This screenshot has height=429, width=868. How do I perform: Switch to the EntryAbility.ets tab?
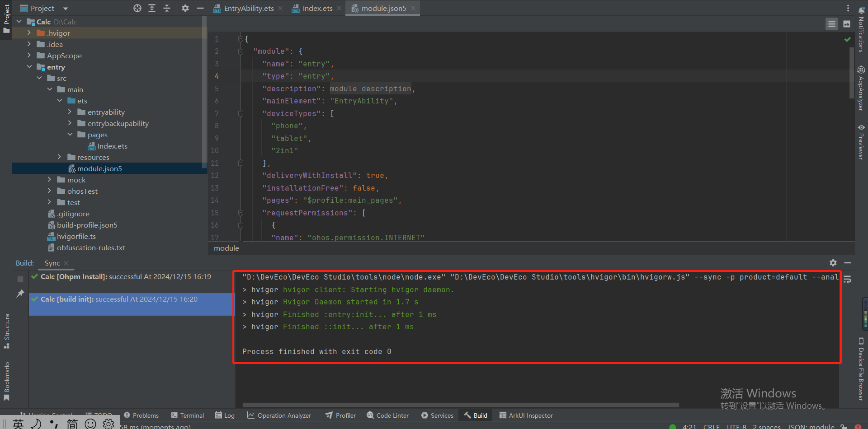(248, 8)
